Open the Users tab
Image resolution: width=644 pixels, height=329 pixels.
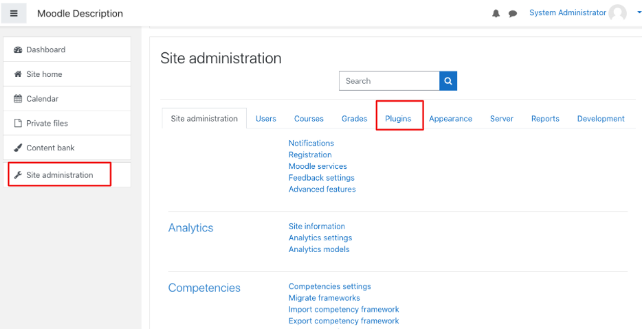266,119
